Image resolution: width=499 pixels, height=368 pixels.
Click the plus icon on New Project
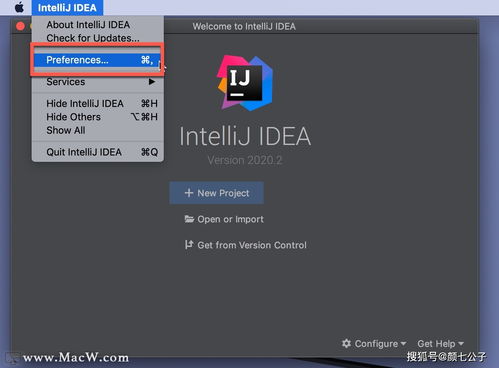[189, 193]
